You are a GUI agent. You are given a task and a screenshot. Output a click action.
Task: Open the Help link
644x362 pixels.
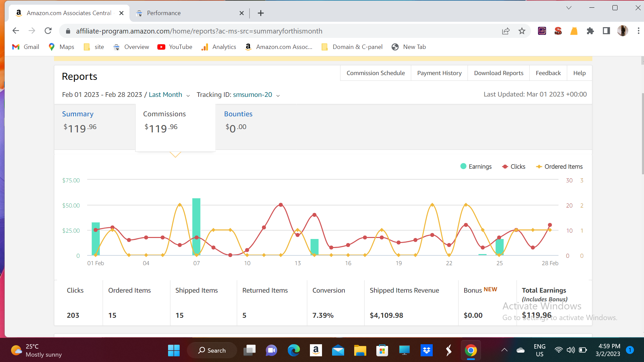[579, 73]
